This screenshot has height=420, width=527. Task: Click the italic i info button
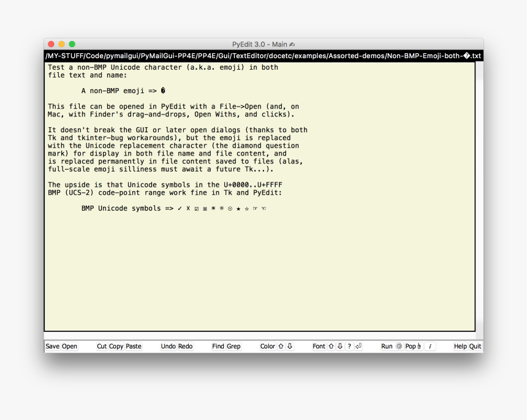point(430,346)
